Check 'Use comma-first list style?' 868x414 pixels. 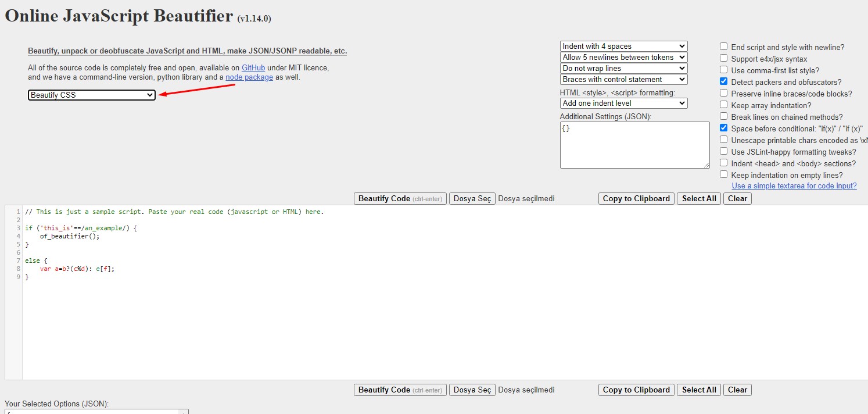click(723, 69)
